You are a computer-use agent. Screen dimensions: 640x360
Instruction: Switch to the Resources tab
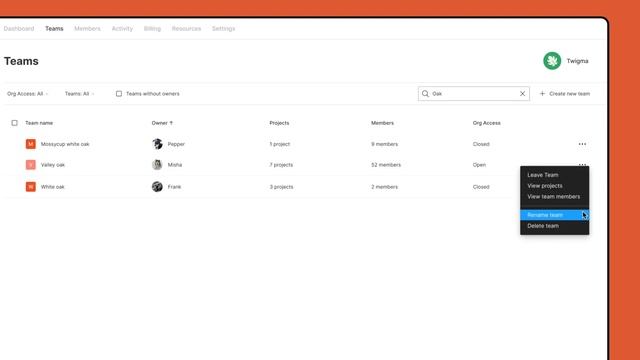click(186, 29)
